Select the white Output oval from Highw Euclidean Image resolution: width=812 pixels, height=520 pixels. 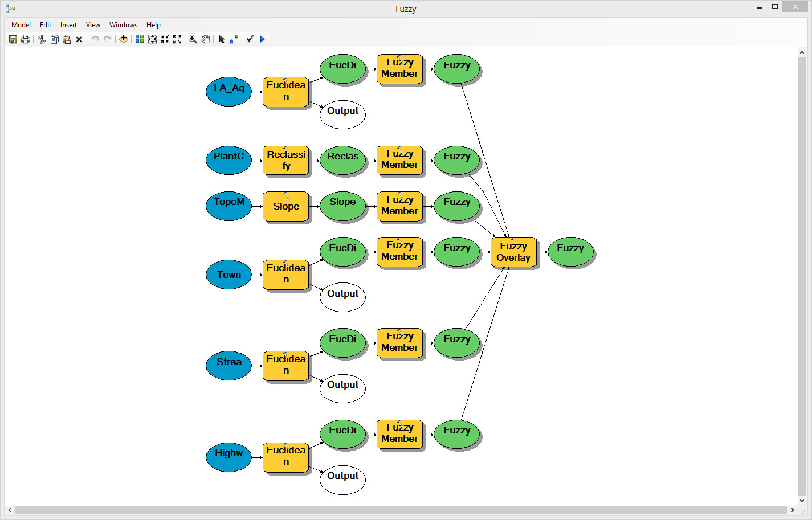coord(342,480)
